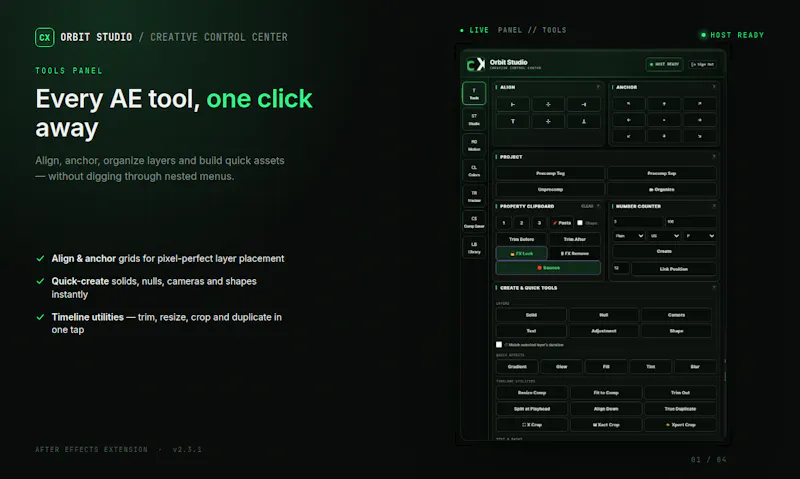The width and height of the screenshot is (800, 479).
Task: Toggle the Shape checkbox in Property Clipboard
Action: point(580,223)
